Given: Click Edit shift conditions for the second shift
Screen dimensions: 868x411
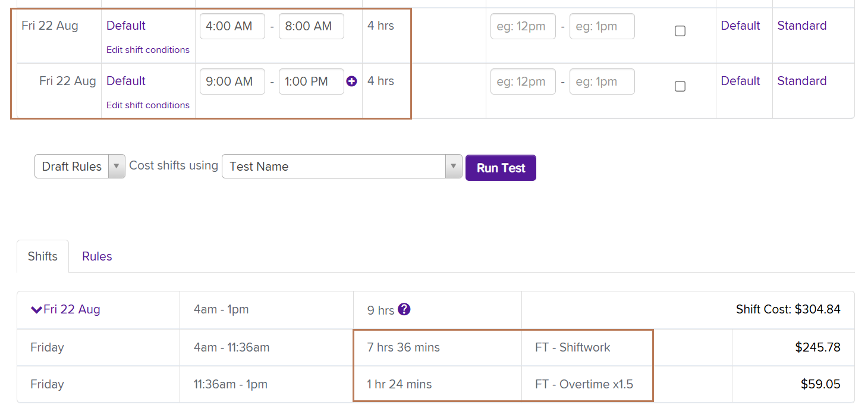Looking at the screenshot, I should click(148, 105).
